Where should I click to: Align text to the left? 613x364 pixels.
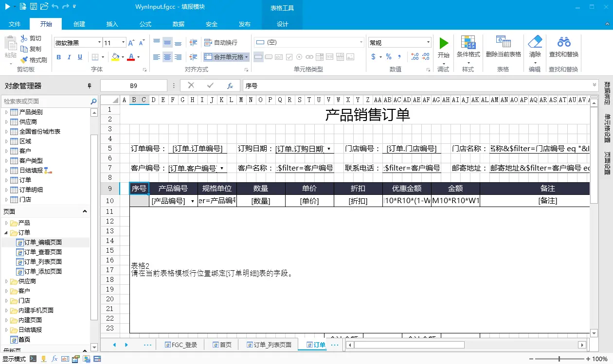click(157, 57)
